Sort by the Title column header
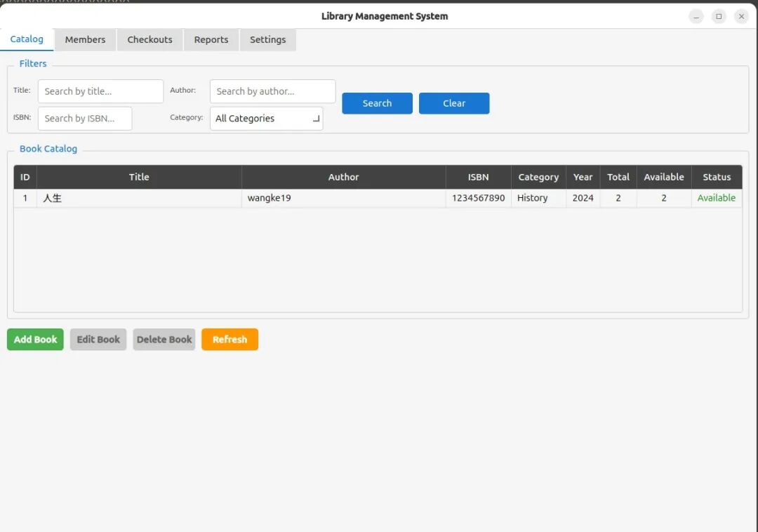Screen dimensions: 758x532 coord(139,177)
